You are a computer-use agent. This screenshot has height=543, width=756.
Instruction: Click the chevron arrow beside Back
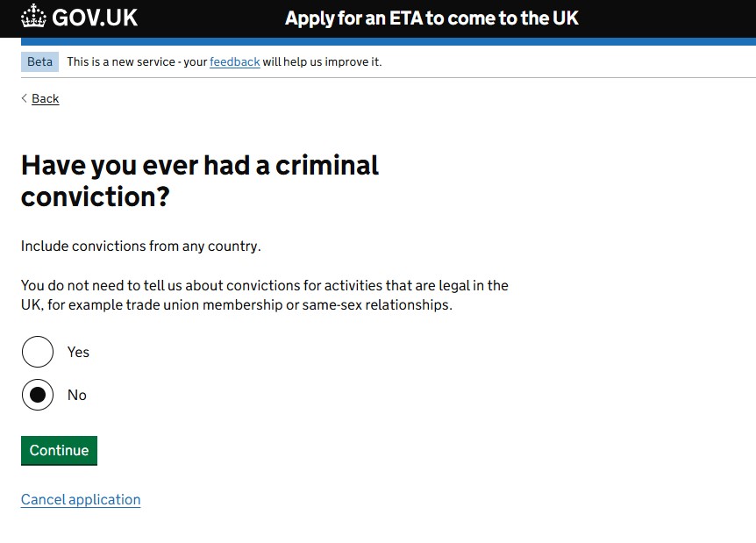click(25, 98)
